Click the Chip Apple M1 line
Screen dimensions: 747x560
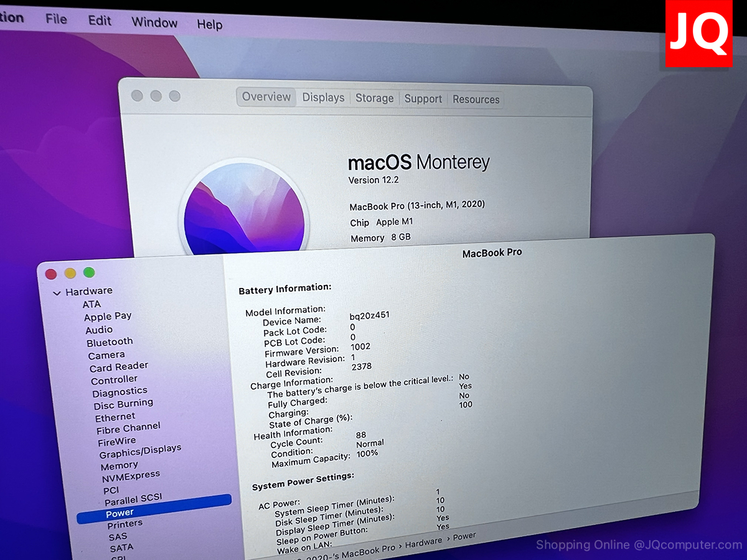[382, 222]
